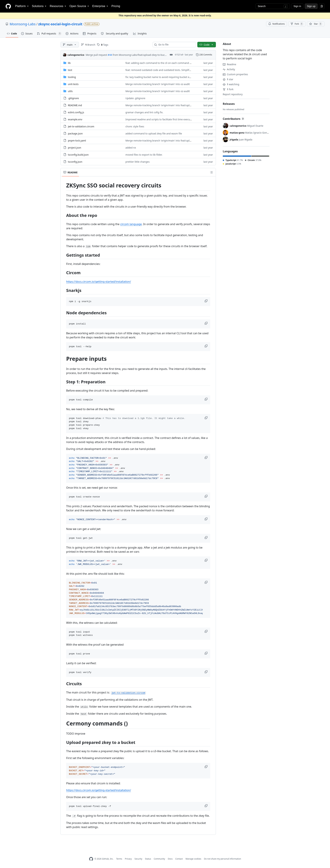This screenshot has height=868, width=330.
Task: Copy the 'npm i -g snarkjs' command
Action: [x=206, y=301]
